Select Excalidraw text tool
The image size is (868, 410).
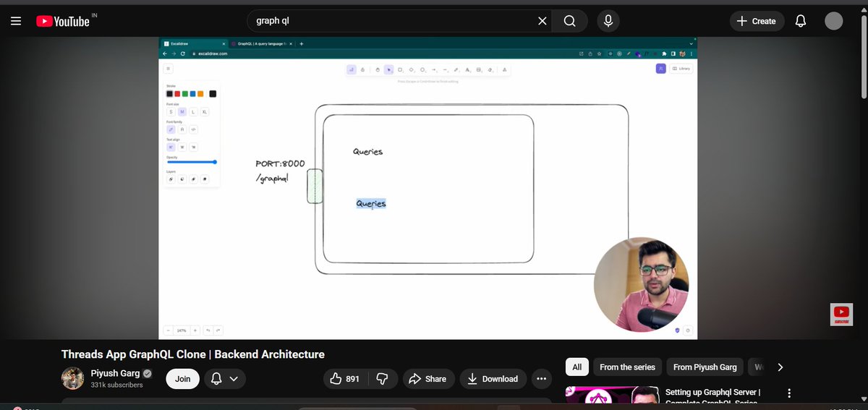pyautogui.click(x=467, y=69)
